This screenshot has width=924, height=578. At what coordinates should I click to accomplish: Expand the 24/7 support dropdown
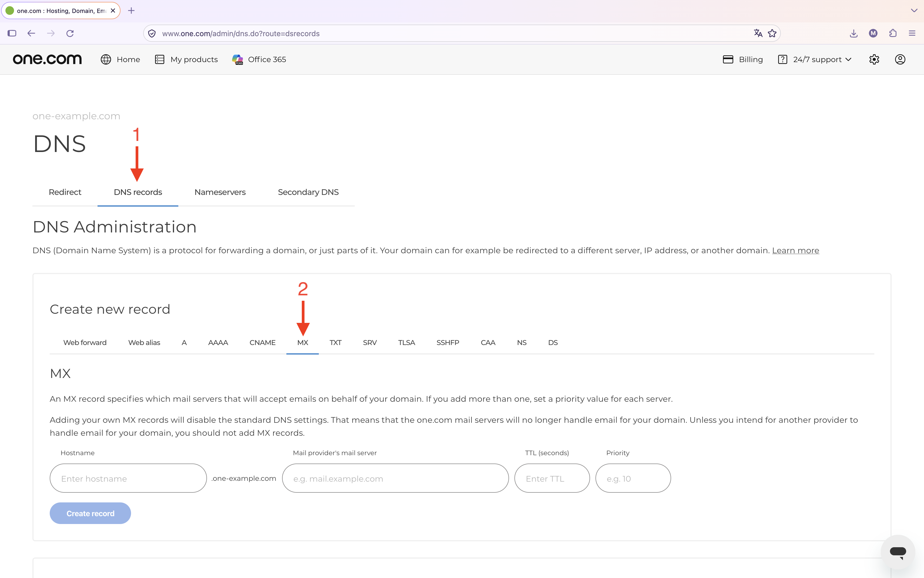pos(815,59)
